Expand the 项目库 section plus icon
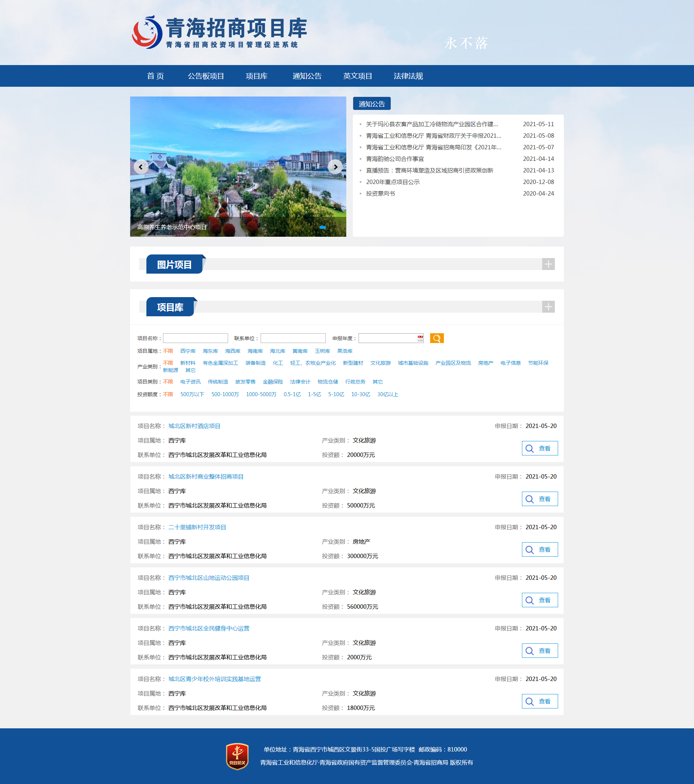The height and width of the screenshot is (784, 694). click(x=548, y=307)
